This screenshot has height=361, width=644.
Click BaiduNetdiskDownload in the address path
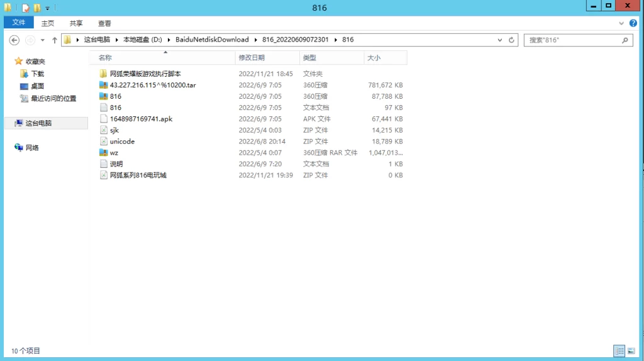pos(212,40)
